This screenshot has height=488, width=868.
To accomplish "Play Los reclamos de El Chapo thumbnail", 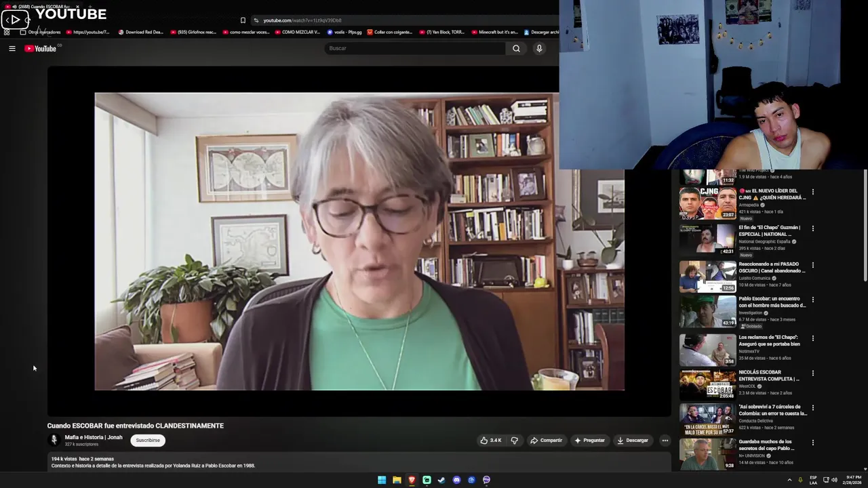I will (708, 350).
